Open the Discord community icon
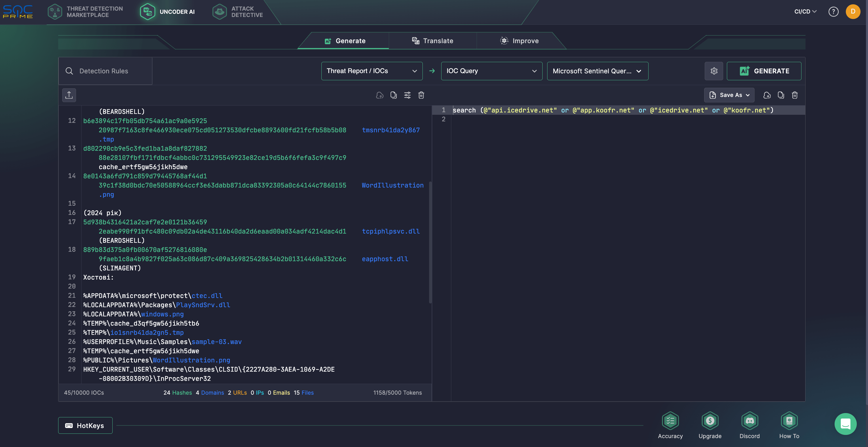The height and width of the screenshot is (447, 868). tap(749, 421)
